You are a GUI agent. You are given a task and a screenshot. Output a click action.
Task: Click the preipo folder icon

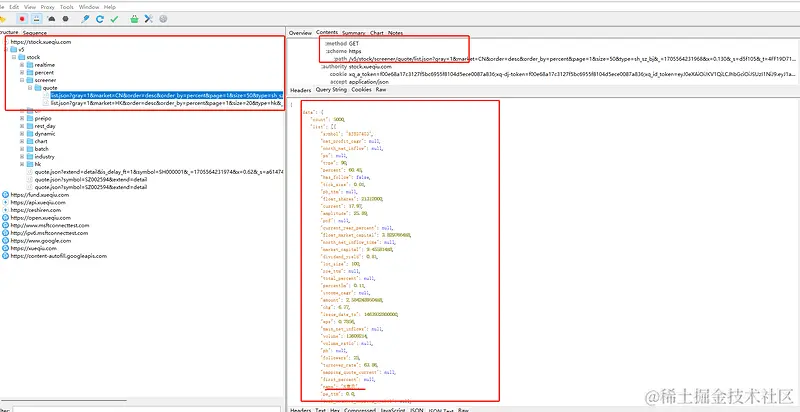[30, 118]
